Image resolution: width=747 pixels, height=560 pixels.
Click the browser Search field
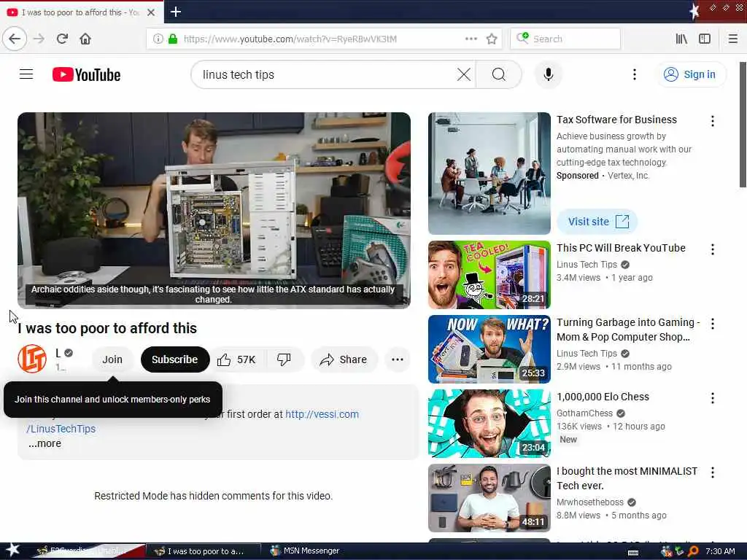click(565, 39)
